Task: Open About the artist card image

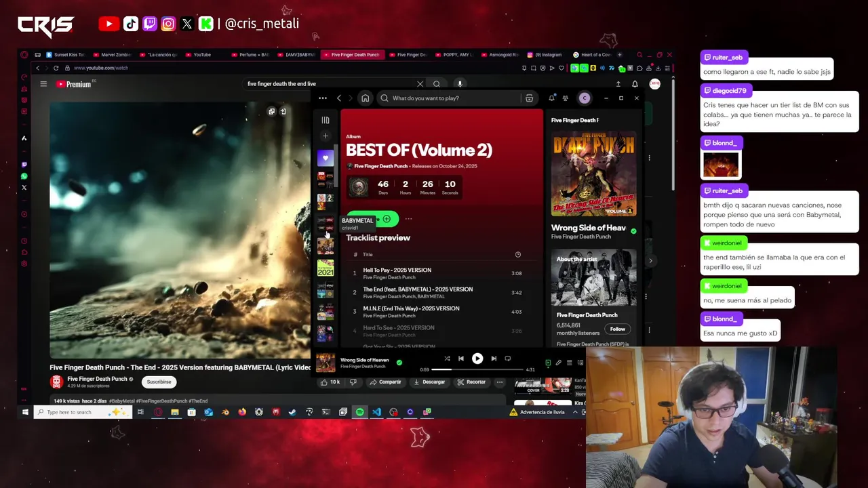Action: click(x=594, y=278)
